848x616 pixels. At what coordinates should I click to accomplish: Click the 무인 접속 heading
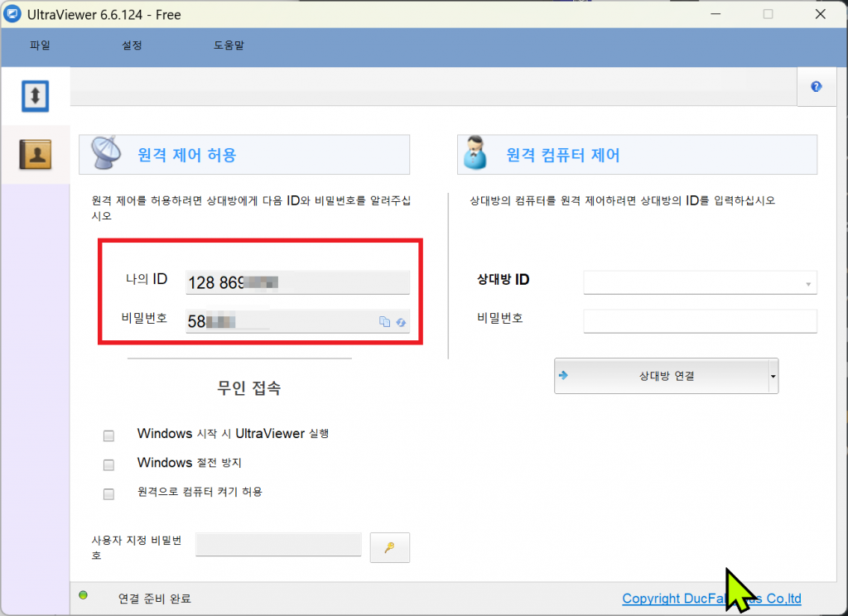(248, 387)
